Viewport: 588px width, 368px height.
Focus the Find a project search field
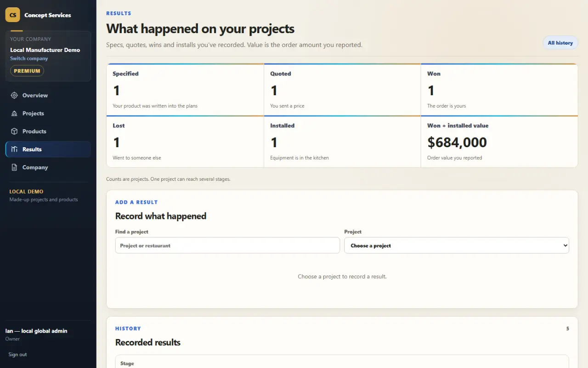(227, 246)
